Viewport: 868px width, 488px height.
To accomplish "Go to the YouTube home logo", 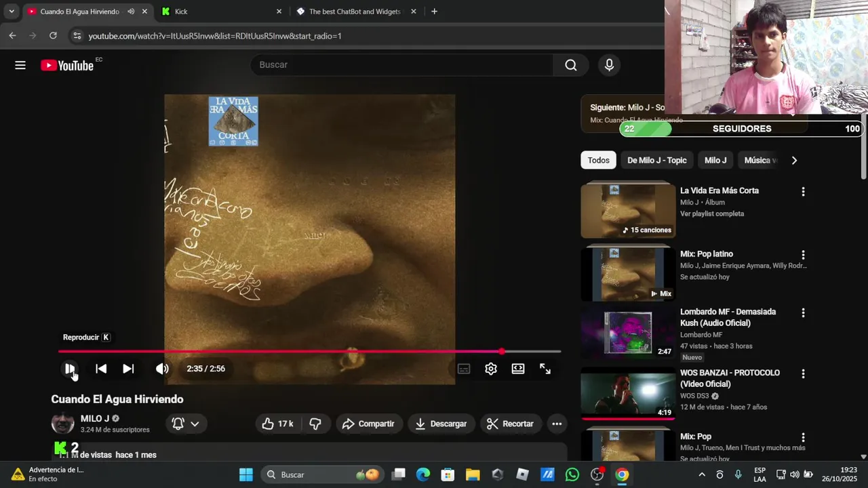I will 67,65.
